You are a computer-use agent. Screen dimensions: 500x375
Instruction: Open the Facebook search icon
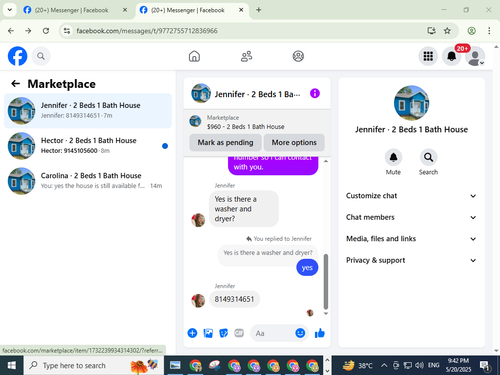(41, 56)
